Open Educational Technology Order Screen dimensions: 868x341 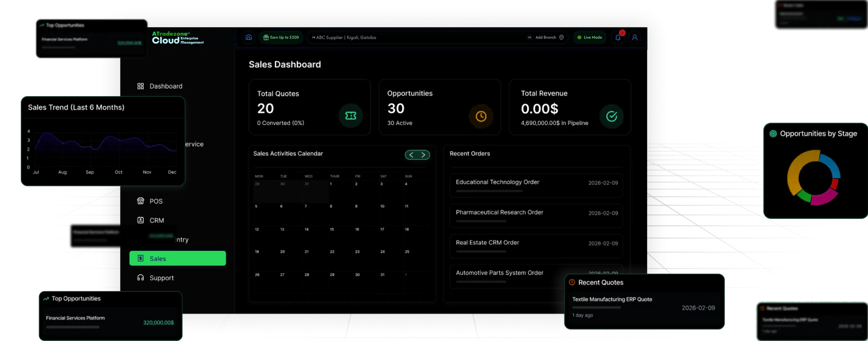click(x=536, y=185)
